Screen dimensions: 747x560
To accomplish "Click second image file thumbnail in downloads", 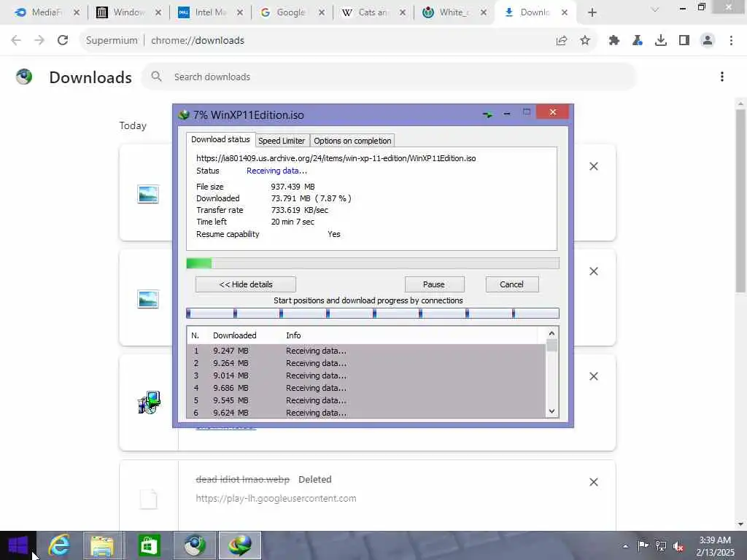I will pos(147,300).
